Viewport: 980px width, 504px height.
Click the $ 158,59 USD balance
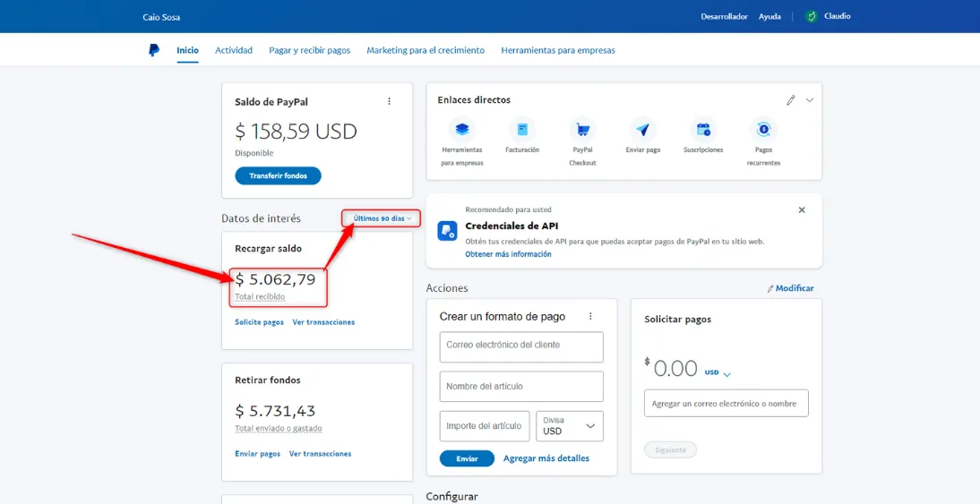[296, 132]
